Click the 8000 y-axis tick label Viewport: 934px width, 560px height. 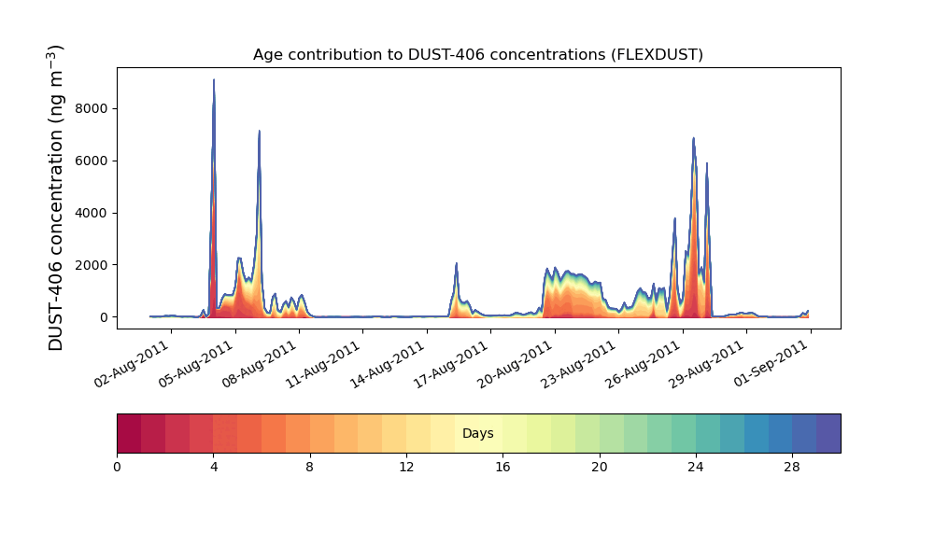(x=92, y=108)
